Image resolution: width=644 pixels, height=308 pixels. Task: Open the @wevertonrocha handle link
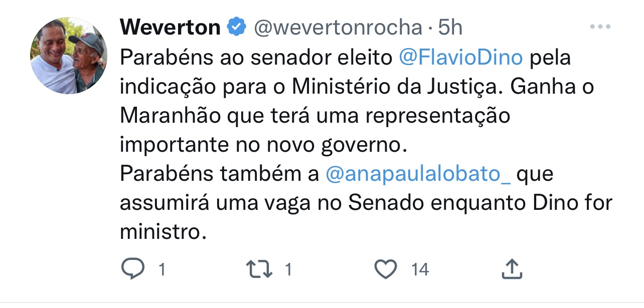point(338,28)
